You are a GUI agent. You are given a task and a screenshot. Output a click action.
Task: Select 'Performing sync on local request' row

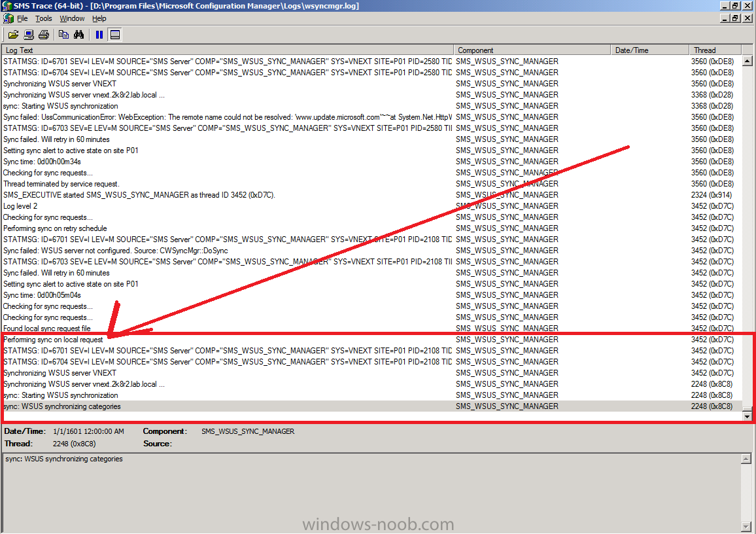pyautogui.click(x=371, y=340)
